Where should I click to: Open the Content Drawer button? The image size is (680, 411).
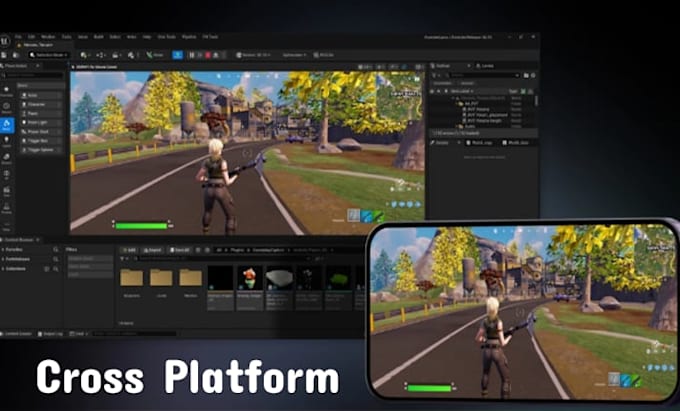pos(17,334)
